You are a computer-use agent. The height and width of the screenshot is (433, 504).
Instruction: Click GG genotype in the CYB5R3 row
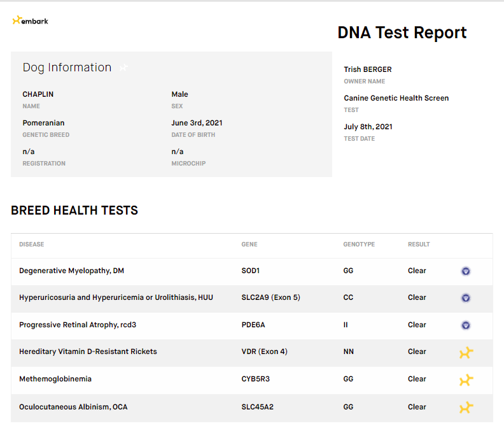point(348,379)
